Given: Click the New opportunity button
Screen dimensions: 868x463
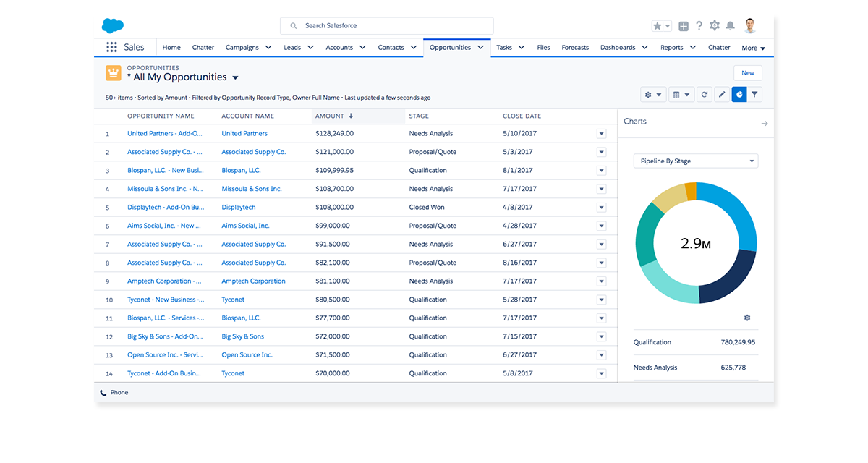Looking at the screenshot, I should (747, 73).
